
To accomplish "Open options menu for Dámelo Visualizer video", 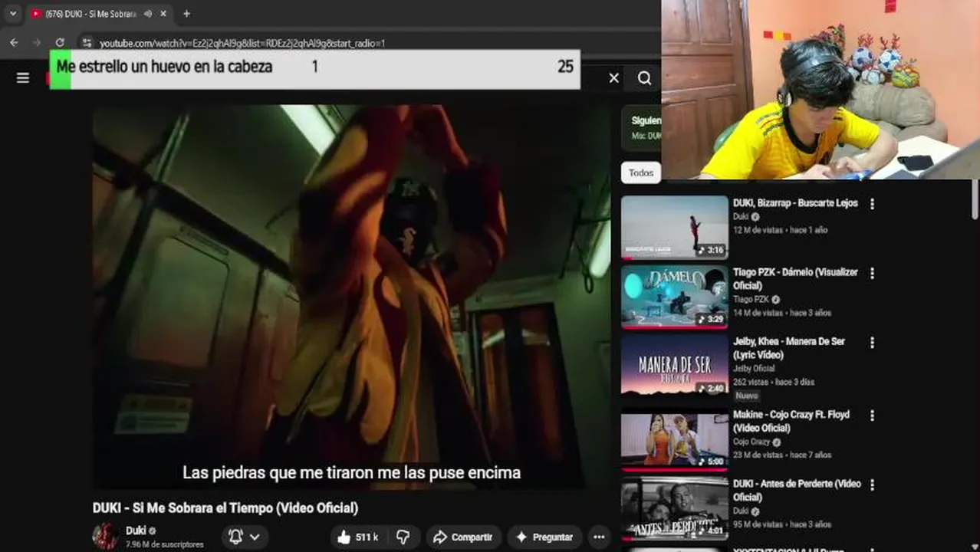I will [x=872, y=273].
